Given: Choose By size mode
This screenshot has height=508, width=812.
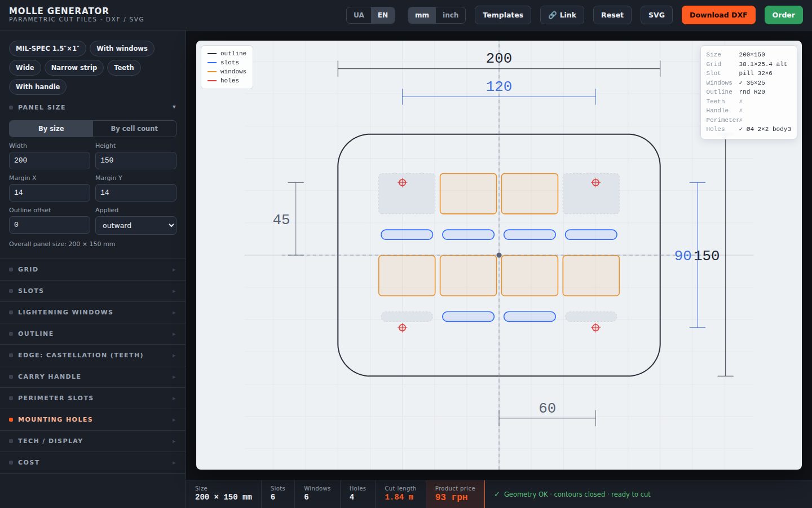Looking at the screenshot, I should click(51, 129).
